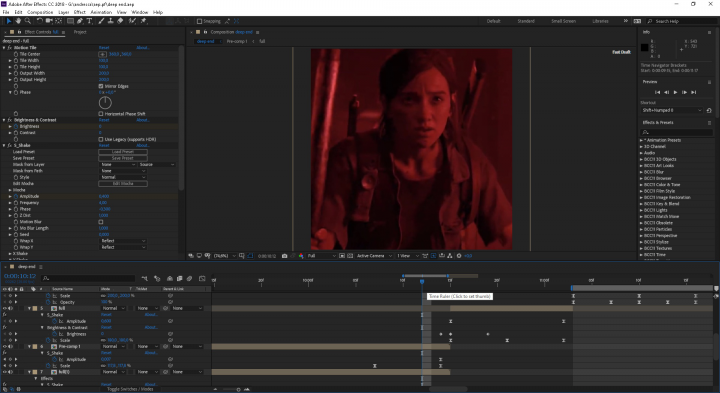
Task: Take a snapshot with camera icon
Action: point(284,256)
